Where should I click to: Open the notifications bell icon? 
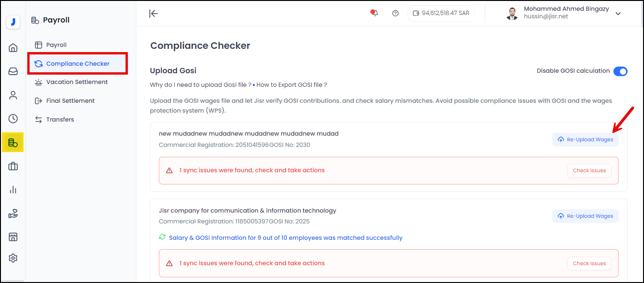point(374,13)
